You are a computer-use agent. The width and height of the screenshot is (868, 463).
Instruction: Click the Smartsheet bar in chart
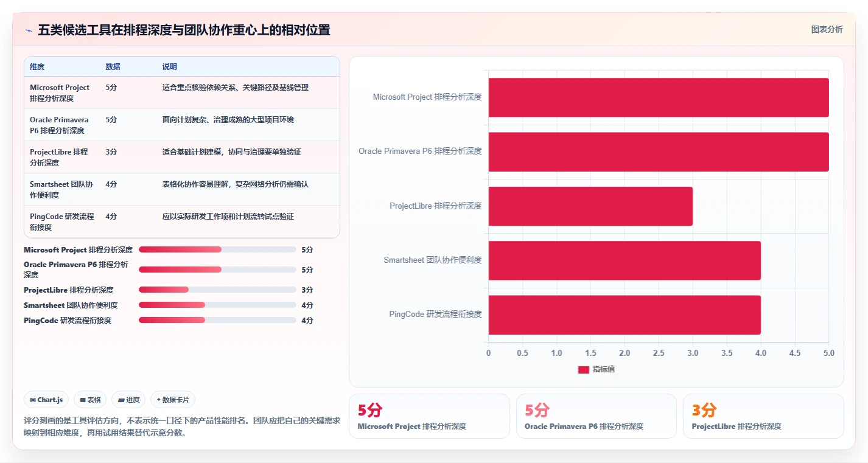(625, 260)
